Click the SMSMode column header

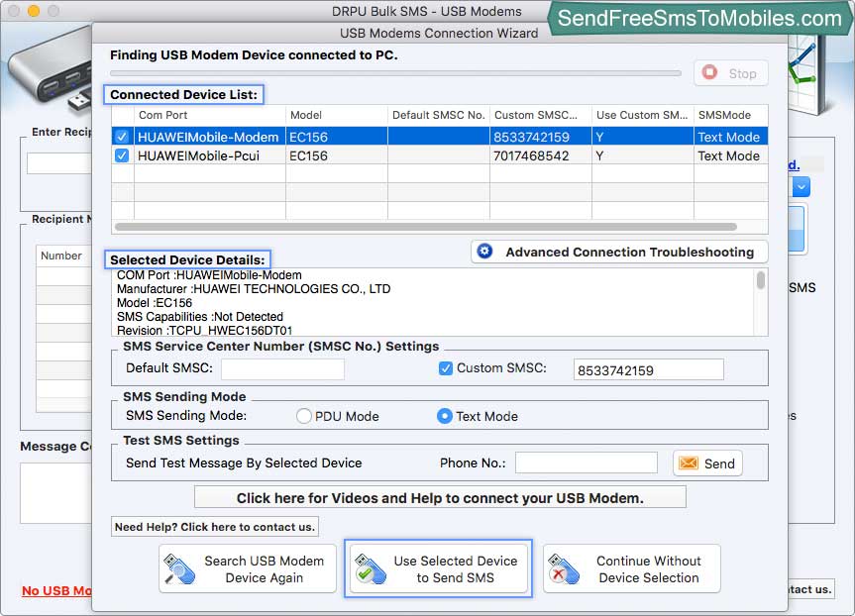731,115
